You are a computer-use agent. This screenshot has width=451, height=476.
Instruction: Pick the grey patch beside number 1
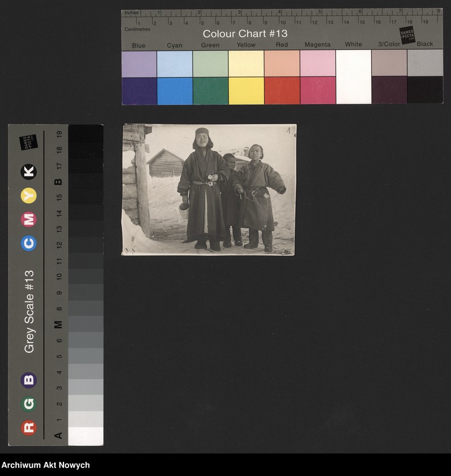[x=86, y=419]
